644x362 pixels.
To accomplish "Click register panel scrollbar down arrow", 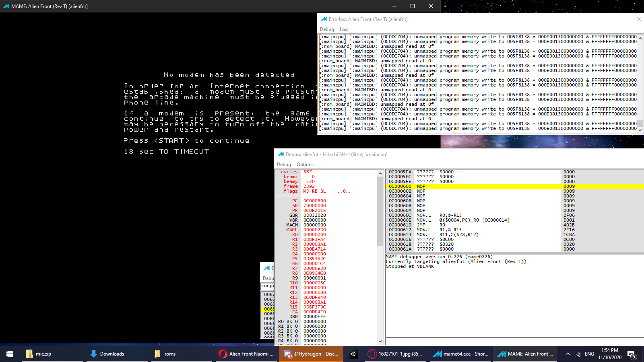I will (380, 341).
